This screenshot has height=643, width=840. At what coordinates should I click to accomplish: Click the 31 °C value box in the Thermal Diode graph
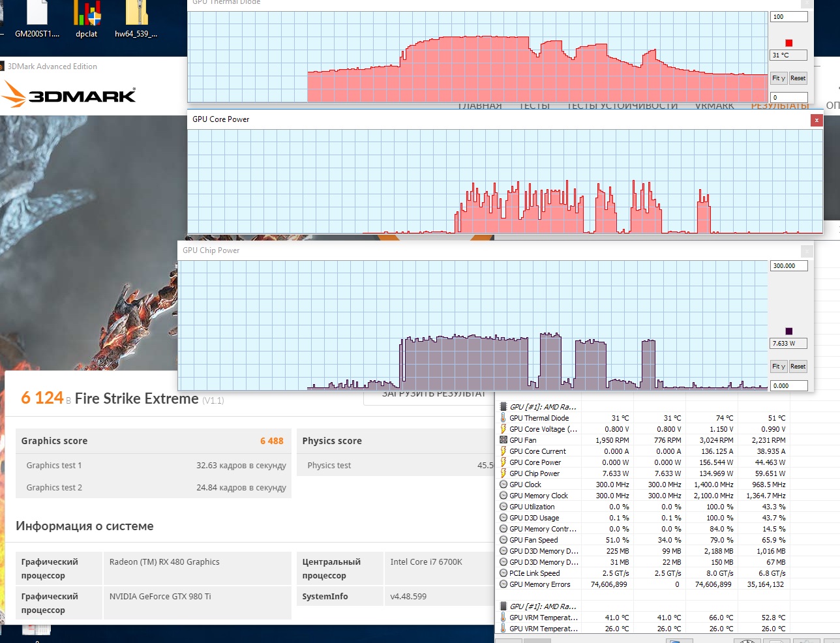(x=788, y=55)
